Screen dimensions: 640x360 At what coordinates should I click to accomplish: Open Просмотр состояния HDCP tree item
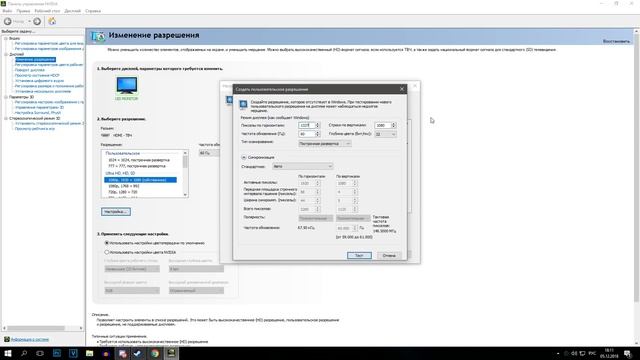pos(37,76)
